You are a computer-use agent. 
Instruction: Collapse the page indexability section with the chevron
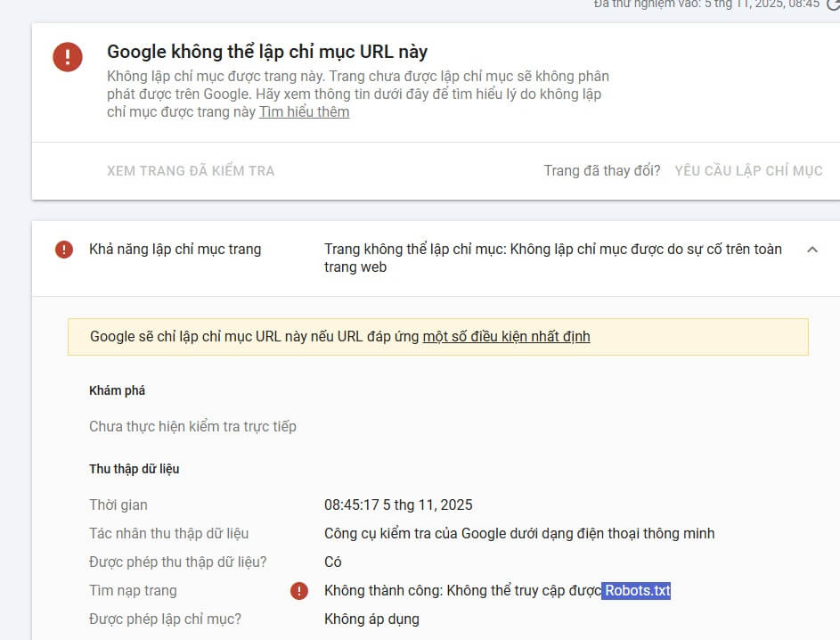tap(811, 250)
